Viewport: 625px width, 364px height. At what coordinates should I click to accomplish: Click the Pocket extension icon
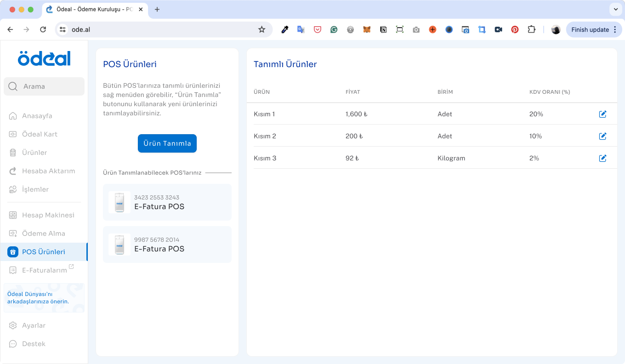click(x=318, y=29)
